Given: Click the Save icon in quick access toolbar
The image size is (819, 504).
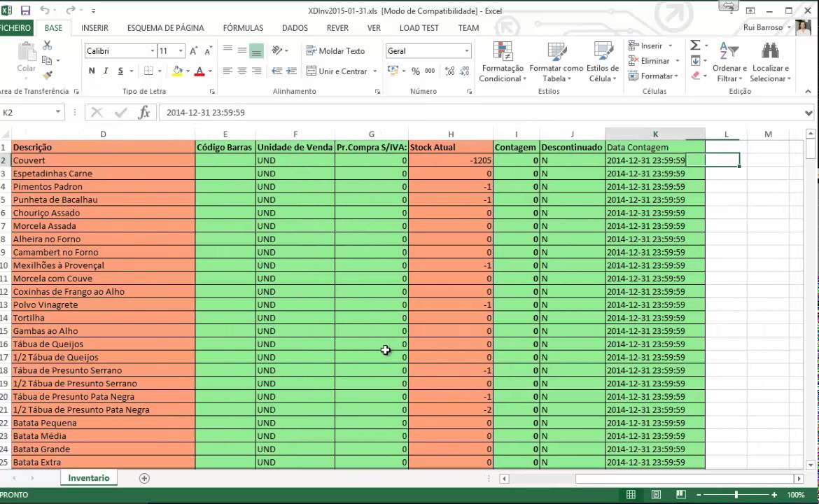Looking at the screenshot, I should pyautogui.click(x=25, y=10).
